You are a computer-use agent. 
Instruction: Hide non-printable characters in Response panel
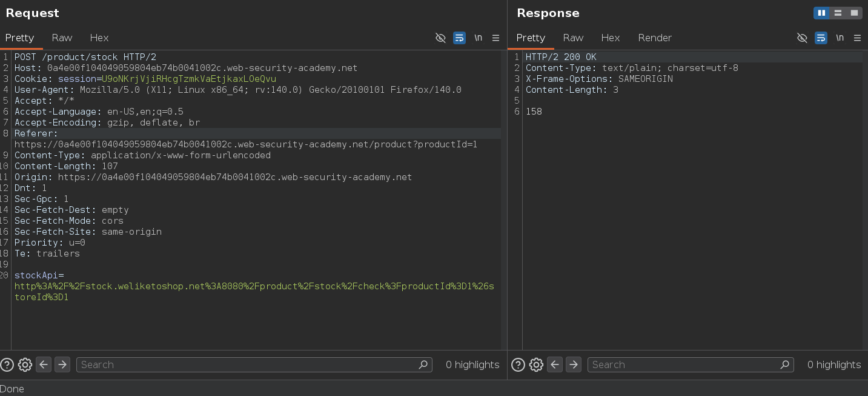(x=802, y=38)
